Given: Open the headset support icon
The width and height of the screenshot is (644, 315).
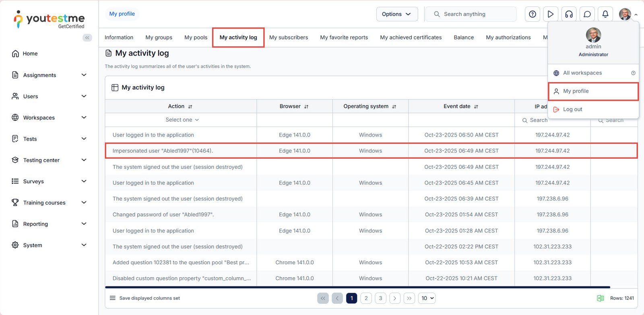Looking at the screenshot, I should (x=569, y=14).
